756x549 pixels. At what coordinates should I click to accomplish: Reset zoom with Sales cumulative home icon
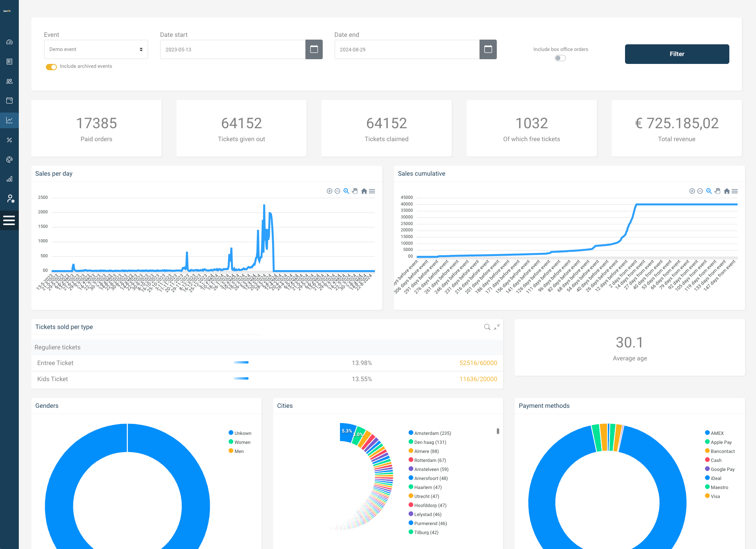click(x=727, y=191)
